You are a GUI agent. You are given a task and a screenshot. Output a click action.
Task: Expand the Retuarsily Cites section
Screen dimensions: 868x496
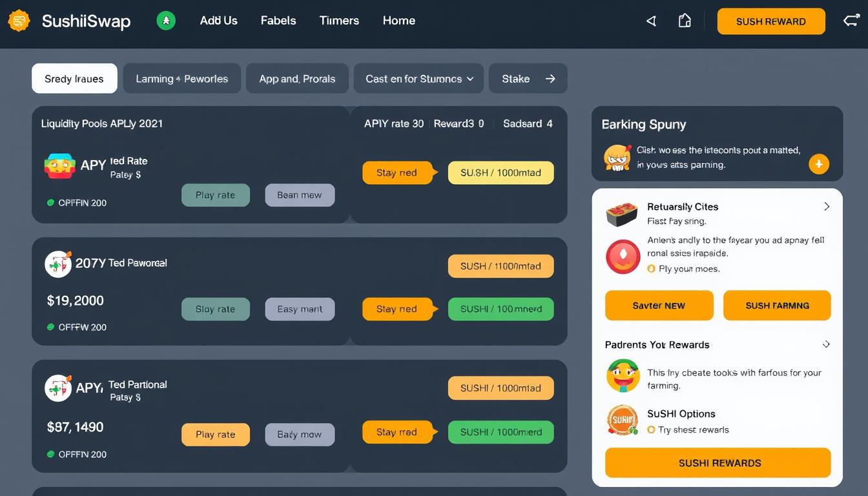click(x=827, y=206)
